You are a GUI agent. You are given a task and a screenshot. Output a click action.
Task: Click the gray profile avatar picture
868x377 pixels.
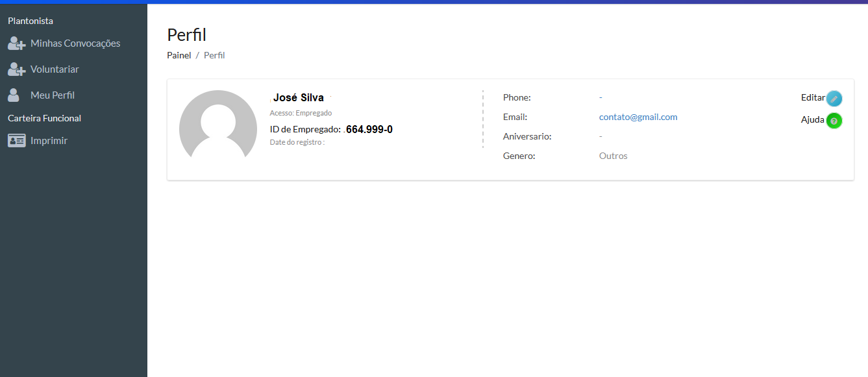[217, 126]
